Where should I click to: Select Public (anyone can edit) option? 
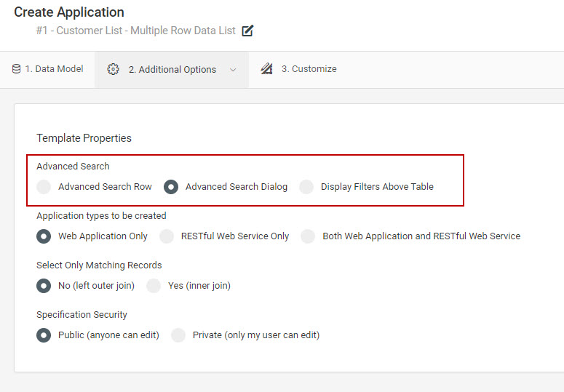tap(44, 335)
